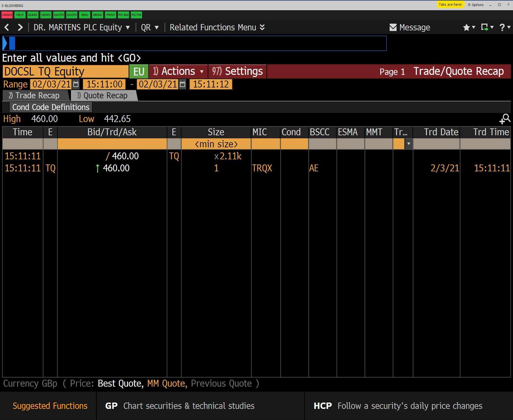Click the AE BSCC code cell
The height and width of the screenshot is (420, 513).
click(314, 168)
